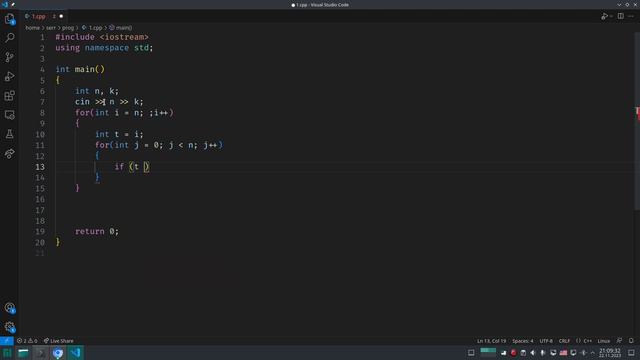Click the inner for loop on line 11

(159, 145)
